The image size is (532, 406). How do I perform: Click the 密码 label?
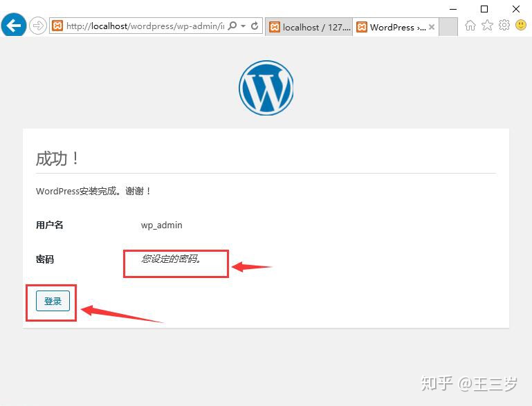pos(45,259)
